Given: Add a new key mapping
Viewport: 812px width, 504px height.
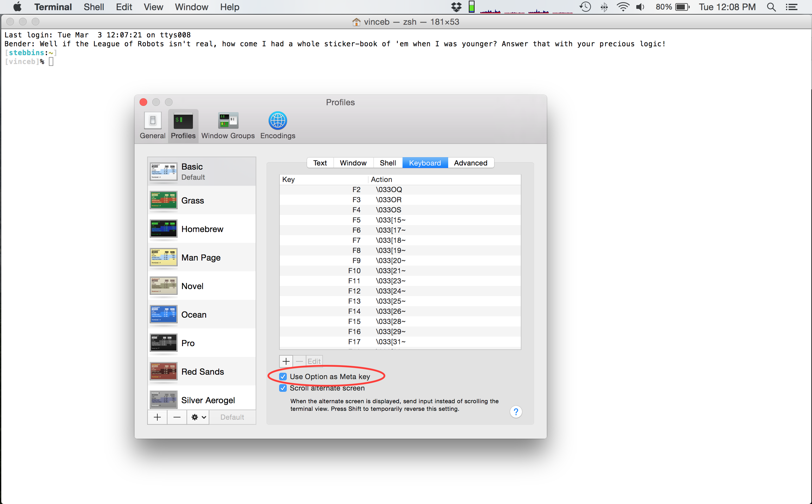Looking at the screenshot, I should (x=286, y=361).
